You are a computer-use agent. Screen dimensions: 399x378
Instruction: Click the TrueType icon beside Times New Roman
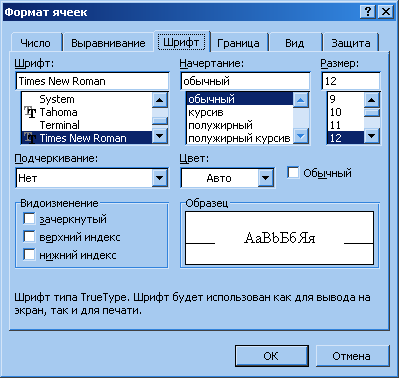tap(30, 138)
